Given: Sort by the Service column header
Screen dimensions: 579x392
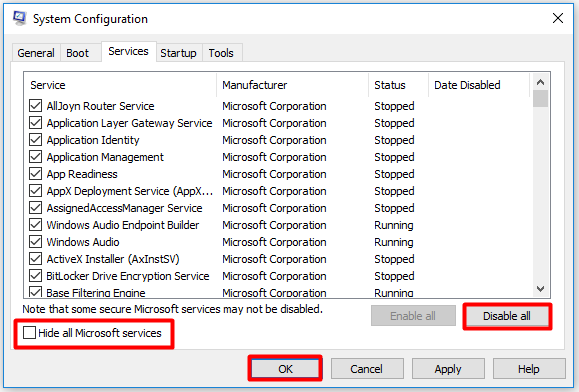Looking at the screenshot, I should (x=120, y=85).
